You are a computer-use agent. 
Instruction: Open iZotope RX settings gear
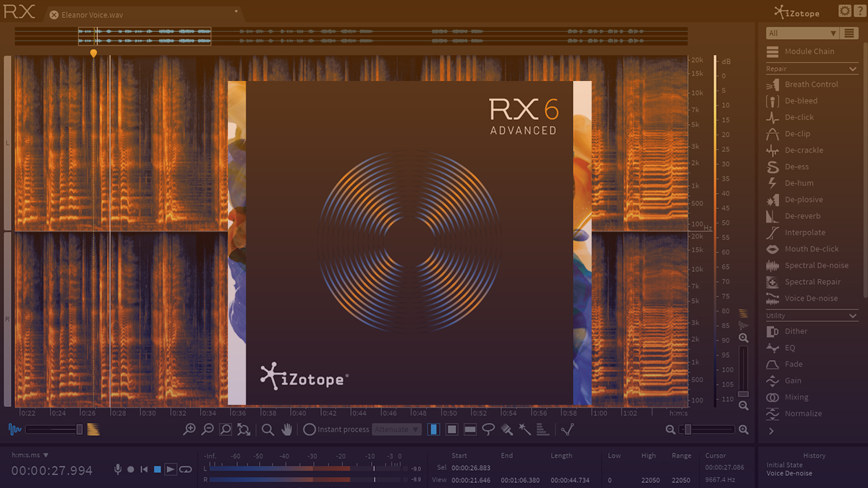coord(845,10)
